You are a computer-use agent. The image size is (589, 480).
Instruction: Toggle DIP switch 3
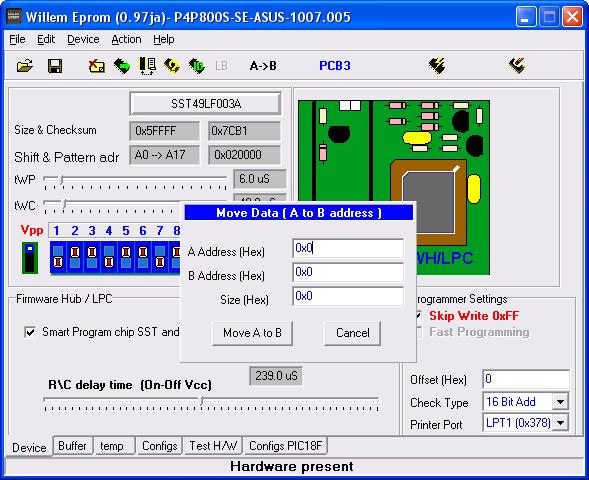click(x=92, y=258)
